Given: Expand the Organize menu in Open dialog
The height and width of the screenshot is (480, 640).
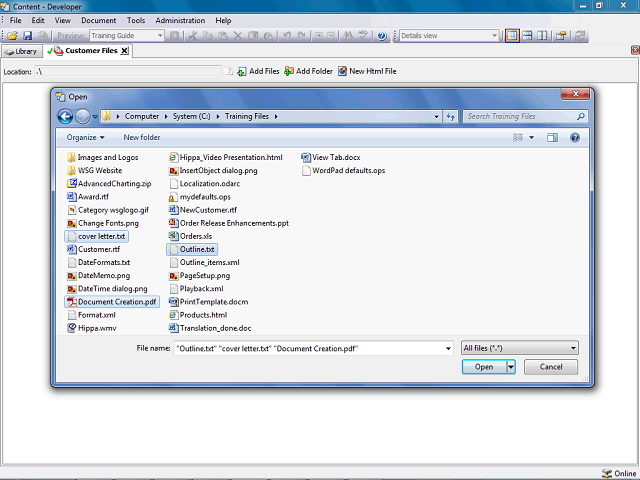Looking at the screenshot, I should point(86,138).
